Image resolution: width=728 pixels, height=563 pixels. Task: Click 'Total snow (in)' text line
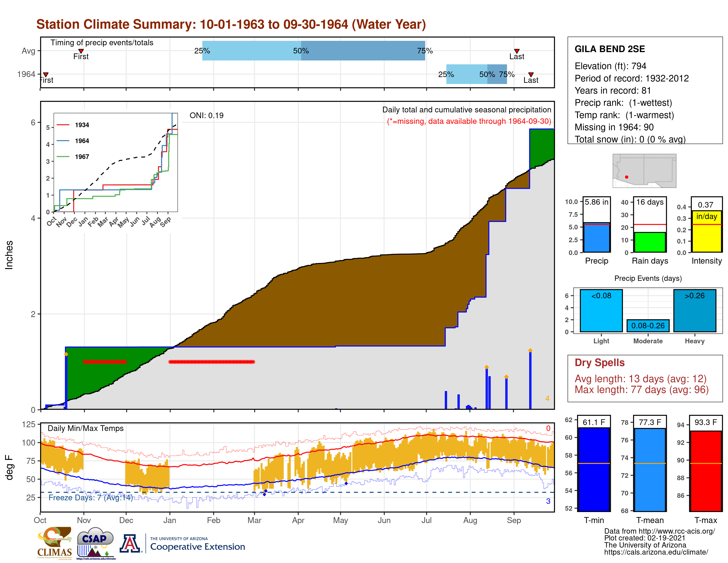(630, 139)
